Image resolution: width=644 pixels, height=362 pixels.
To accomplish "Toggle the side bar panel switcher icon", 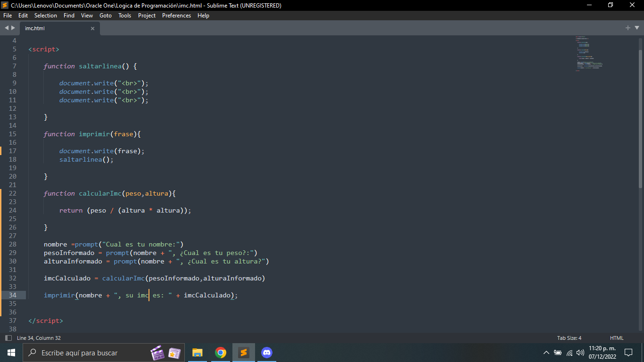I will click(8, 338).
